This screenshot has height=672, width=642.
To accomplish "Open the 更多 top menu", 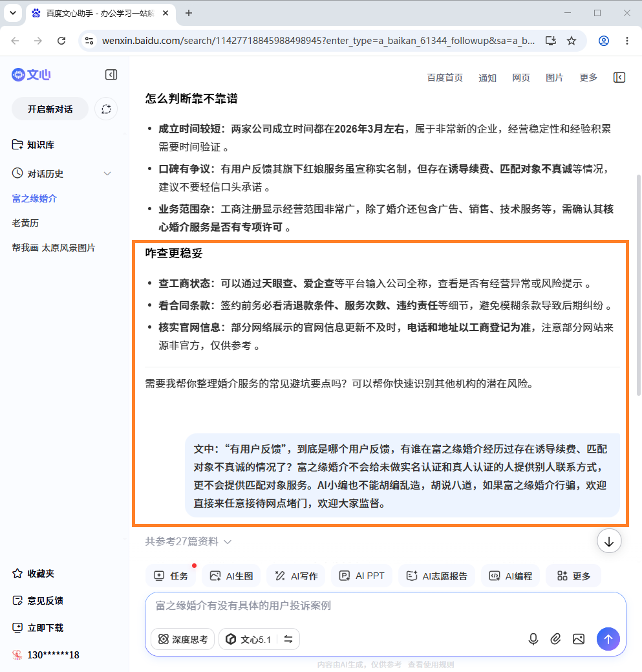I will tap(588, 78).
